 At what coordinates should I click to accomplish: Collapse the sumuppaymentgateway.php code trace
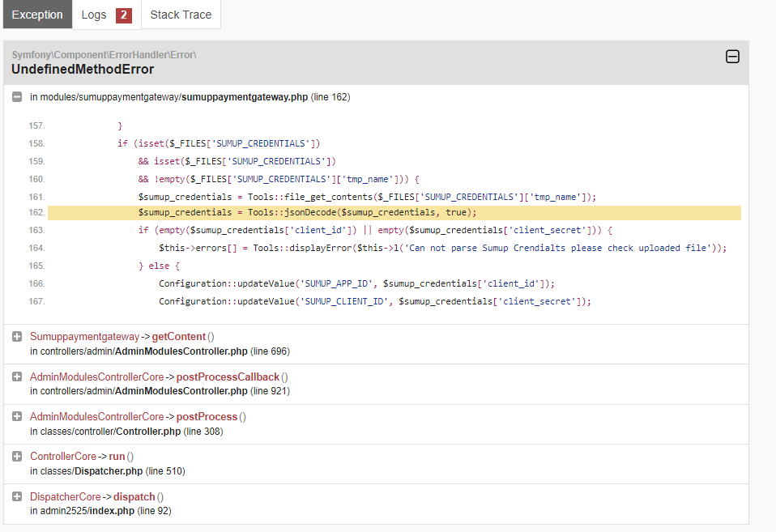click(x=17, y=97)
